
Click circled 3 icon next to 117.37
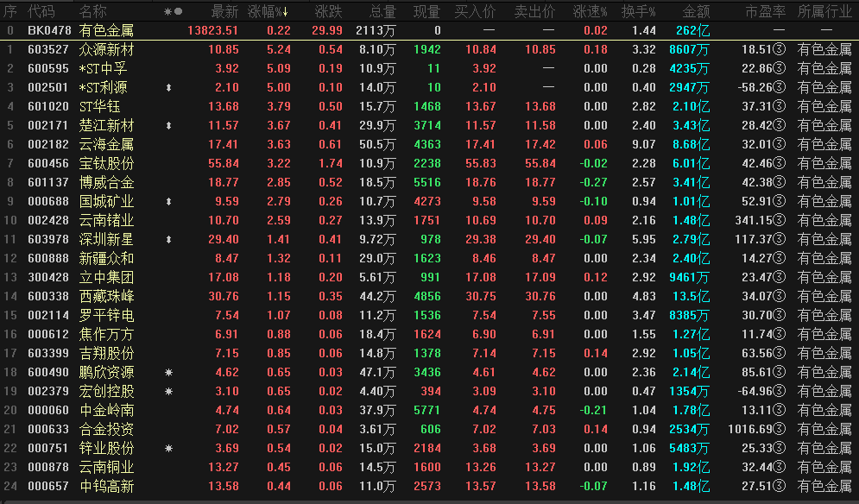tap(779, 239)
